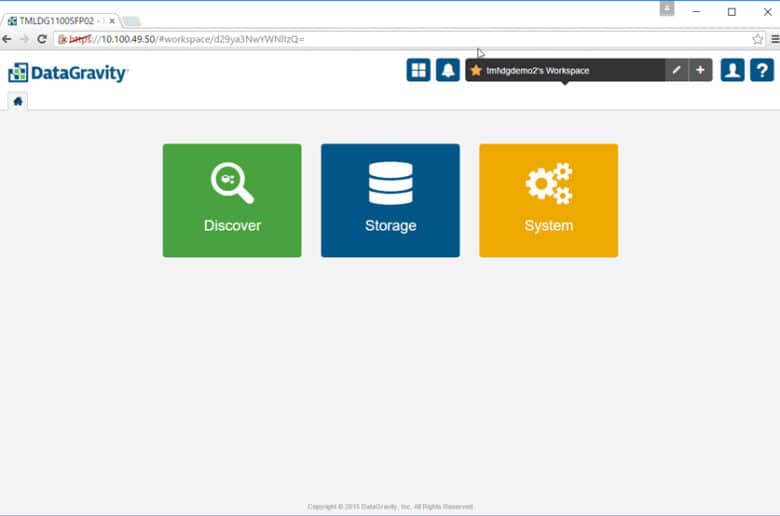Open the Discover tile

point(232,201)
